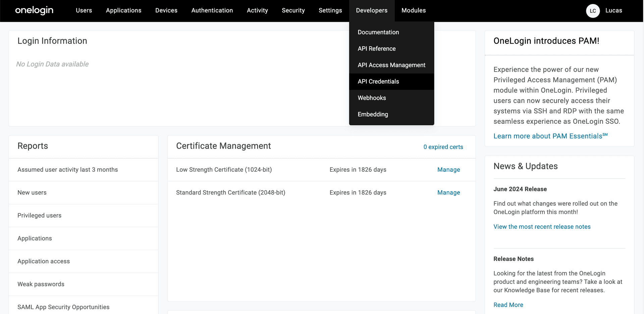644x314 pixels.
Task: Select API Credentials from Developers menu
Action: pos(378,82)
